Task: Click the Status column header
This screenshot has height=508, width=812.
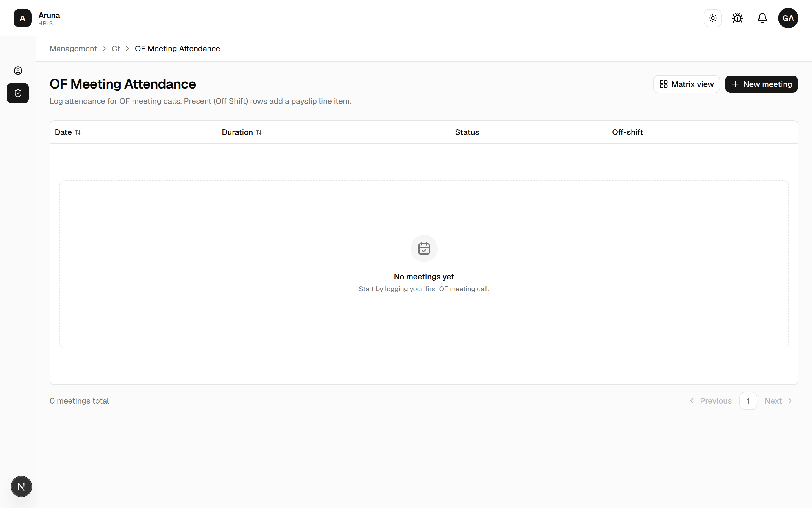Action: pyautogui.click(x=467, y=132)
